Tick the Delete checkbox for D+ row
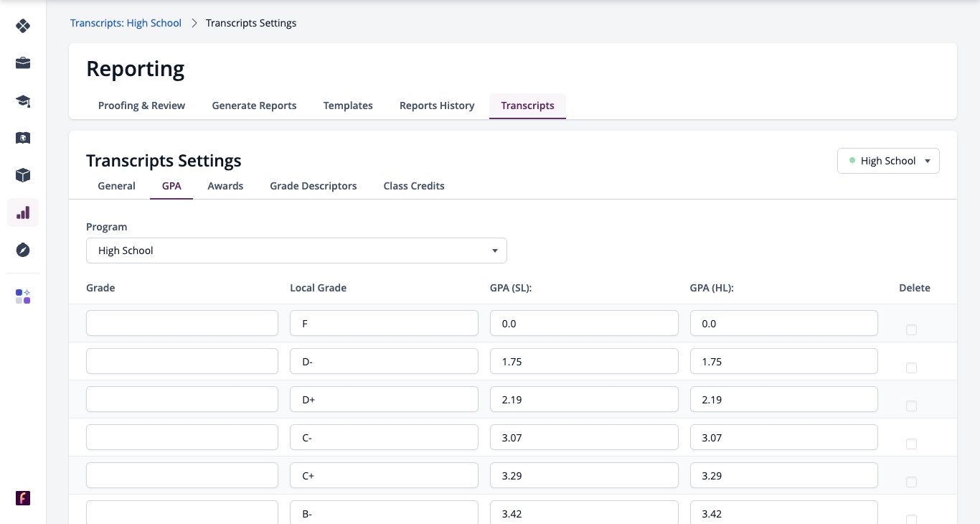980x524 pixels. [911, 406]
